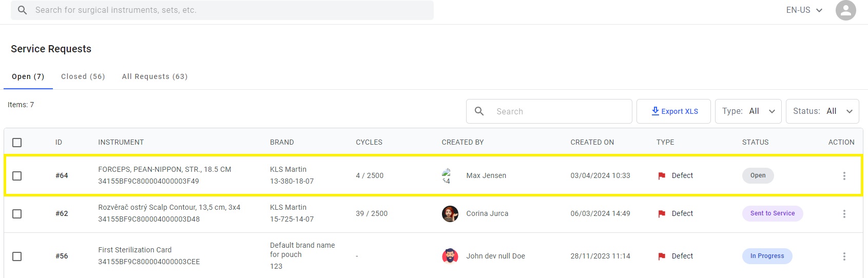Check the box for request #62
Screen dimensions: 868x278
17,214
